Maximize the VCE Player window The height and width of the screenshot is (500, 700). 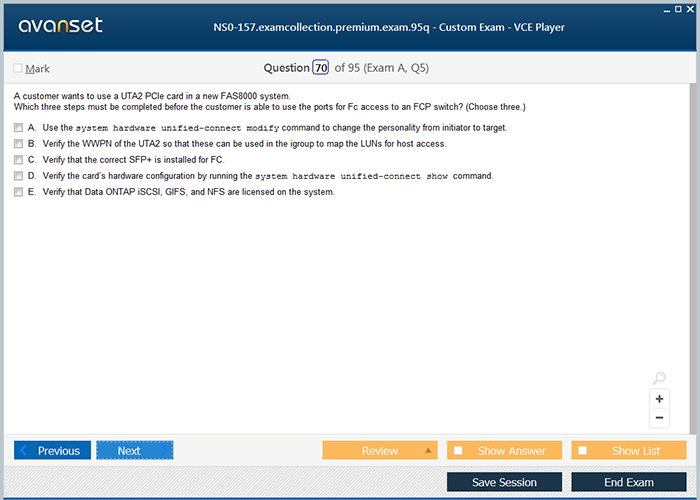679,8
